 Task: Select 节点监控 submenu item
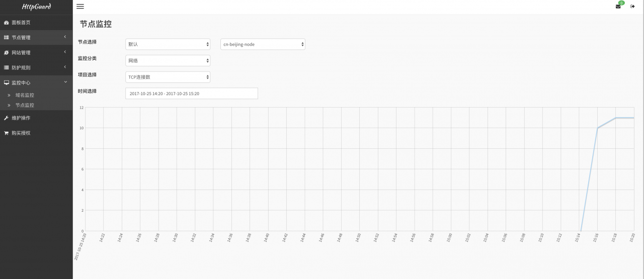(25, 105)
